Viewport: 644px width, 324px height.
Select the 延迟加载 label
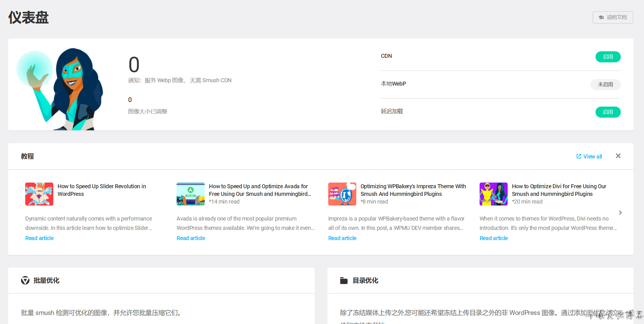click(392, 111)
